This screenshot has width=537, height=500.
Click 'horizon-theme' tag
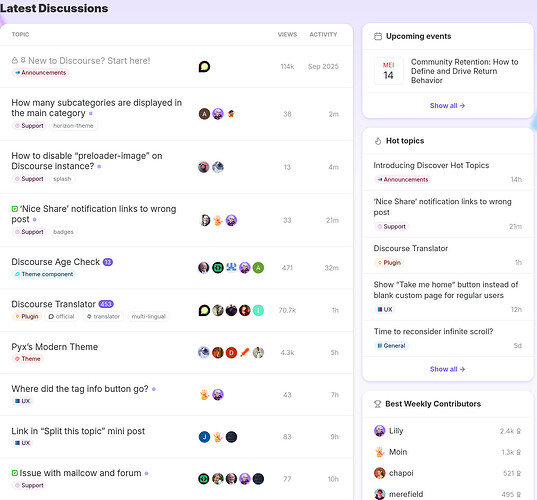[x=73, y=126]
